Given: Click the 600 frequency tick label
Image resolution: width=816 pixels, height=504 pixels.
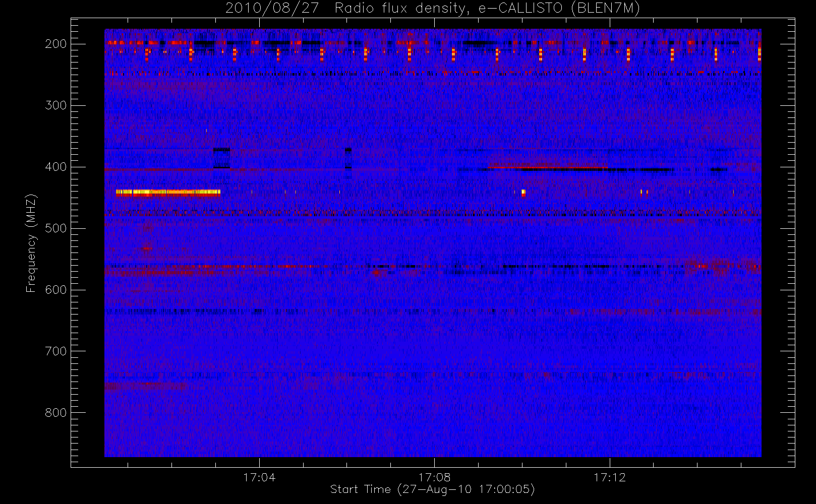Looking at the screenshot, I should pos(56,290).
